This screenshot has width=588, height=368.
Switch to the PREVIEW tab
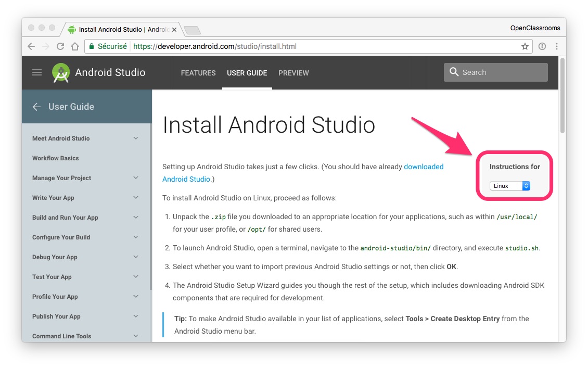(293, 73)
